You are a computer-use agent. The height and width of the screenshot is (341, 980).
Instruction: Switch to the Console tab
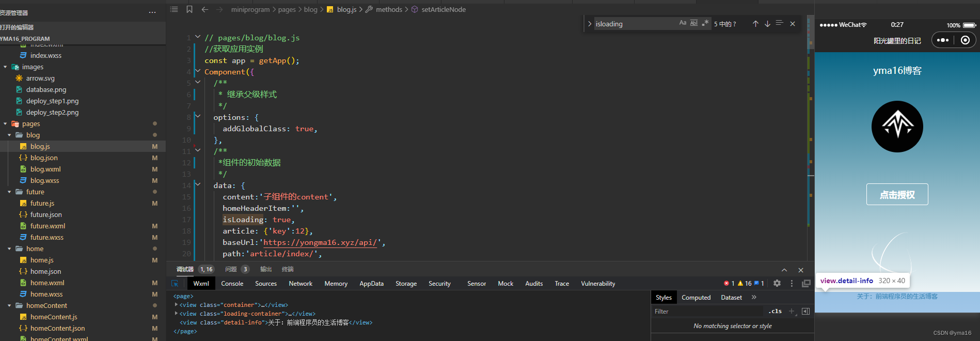coord(232,284)
